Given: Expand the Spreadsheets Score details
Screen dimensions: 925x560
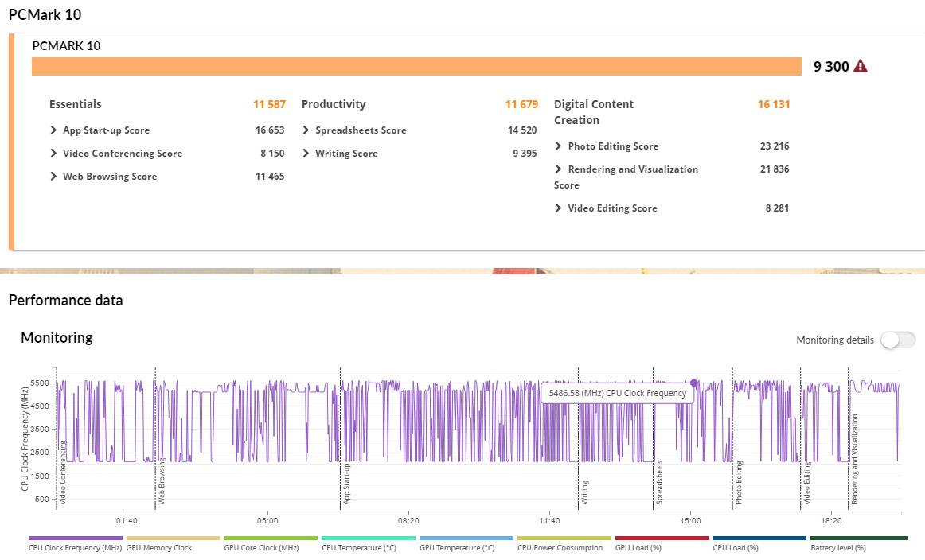Looking at the screenshot, I should pos(306,130).
